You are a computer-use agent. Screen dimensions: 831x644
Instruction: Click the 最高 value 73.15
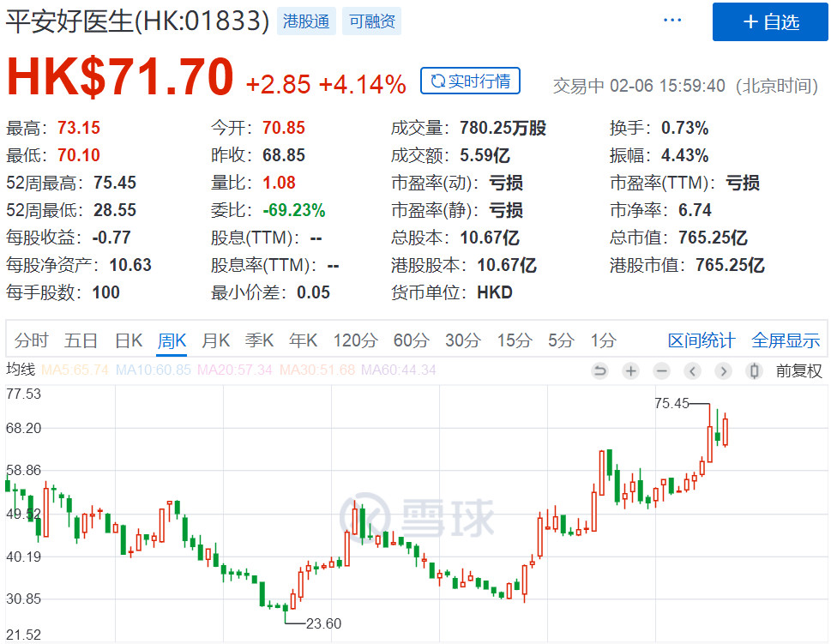[x=78, y=128]
